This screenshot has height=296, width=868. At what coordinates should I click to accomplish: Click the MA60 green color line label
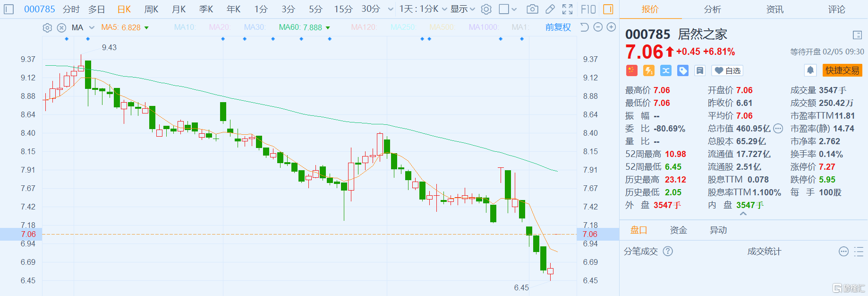click(300, 27)
